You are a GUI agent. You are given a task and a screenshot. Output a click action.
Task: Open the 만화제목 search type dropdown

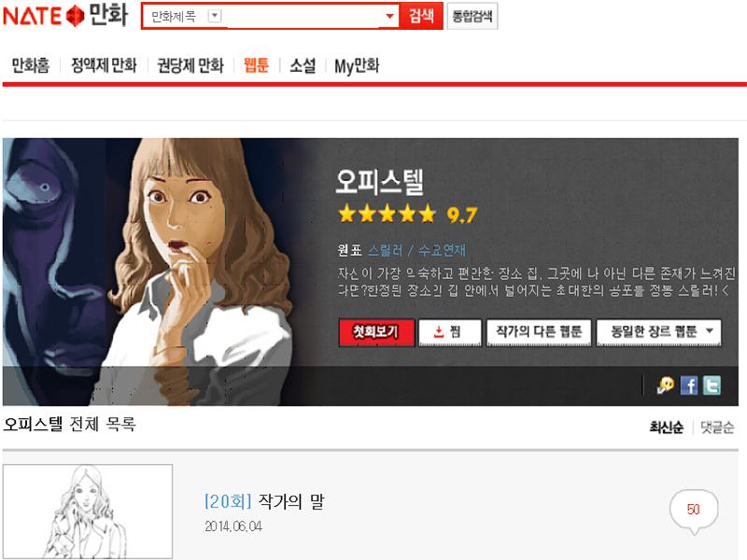point(215,16)
